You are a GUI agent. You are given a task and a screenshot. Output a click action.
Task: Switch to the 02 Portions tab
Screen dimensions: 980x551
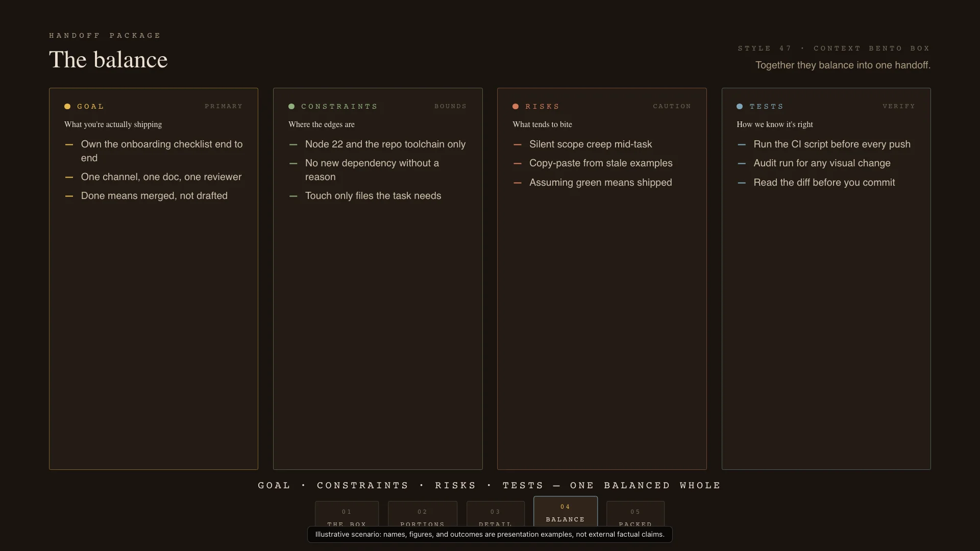(422, 514)
